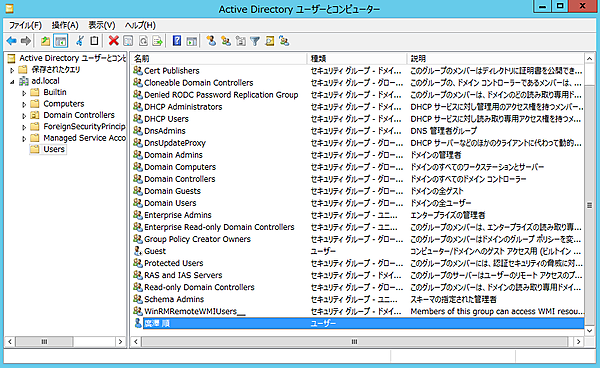
Task: Collapse the ad.local domain node
Action: tap(12, 81)
